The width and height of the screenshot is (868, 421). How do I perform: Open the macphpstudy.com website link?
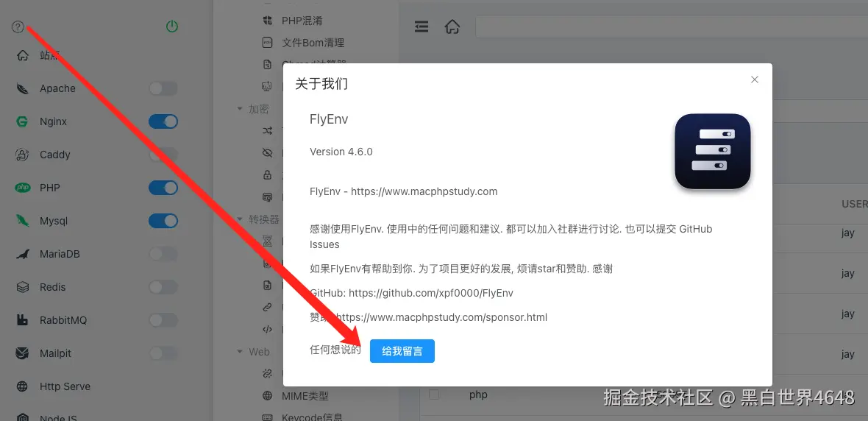(x=424, y=191)
